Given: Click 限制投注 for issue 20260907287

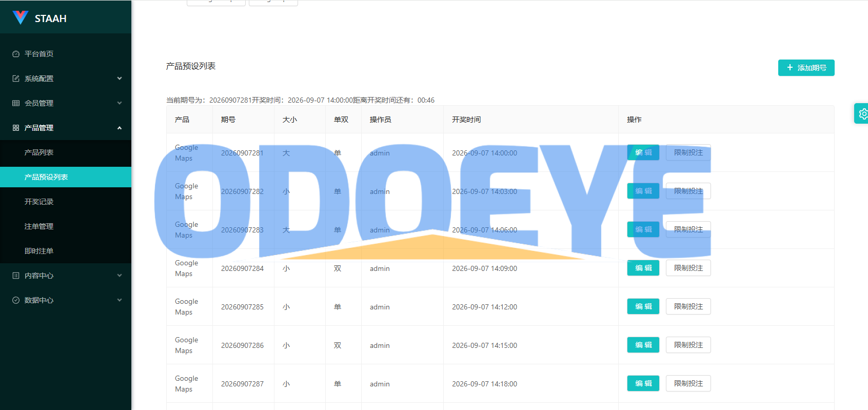Looking at the screenshot, I should coord(688,383).
